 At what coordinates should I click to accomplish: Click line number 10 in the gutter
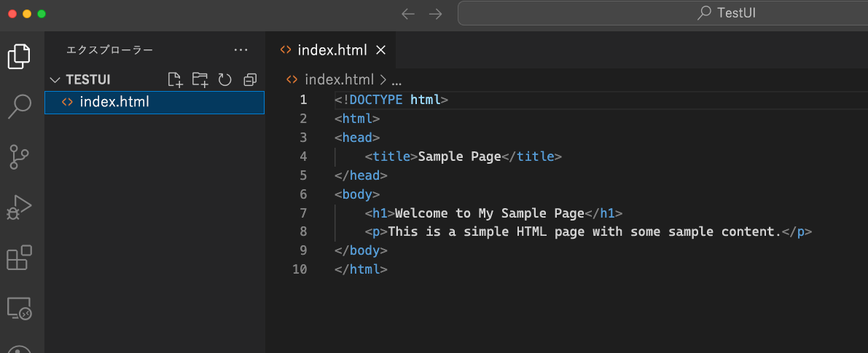[300, 269]
